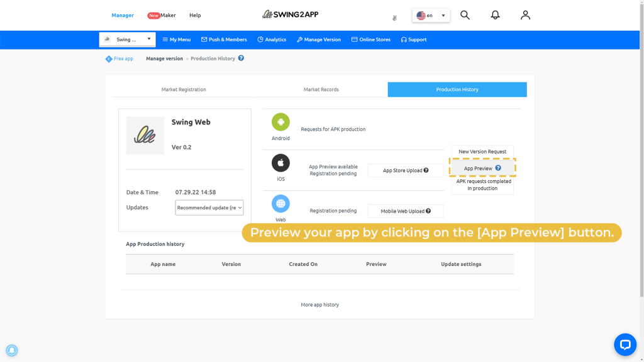Screen dimensions: 644x362
Task: Click the Mobile Web Upload button
Action: coord(406,211)
